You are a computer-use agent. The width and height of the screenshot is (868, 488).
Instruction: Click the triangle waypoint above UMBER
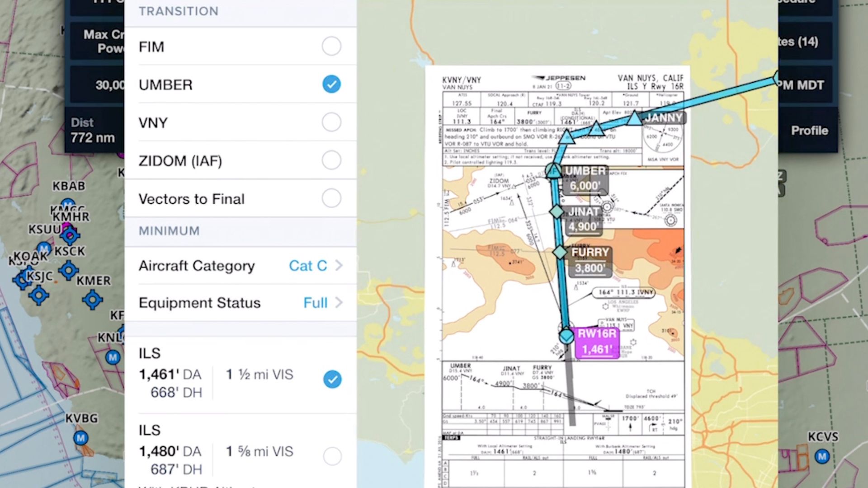pos(566,137)
